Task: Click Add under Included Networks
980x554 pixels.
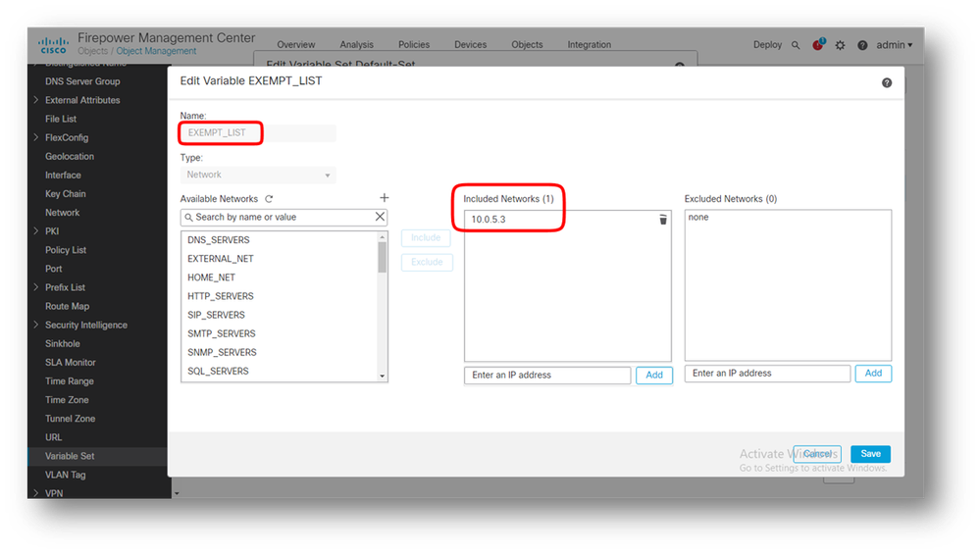Action: pos(653,375)
